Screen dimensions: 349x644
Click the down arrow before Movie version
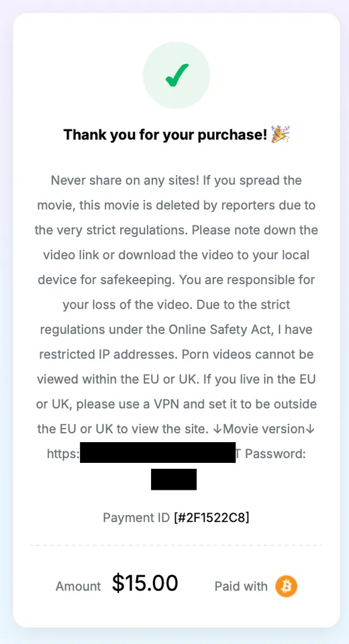[217, 429]
